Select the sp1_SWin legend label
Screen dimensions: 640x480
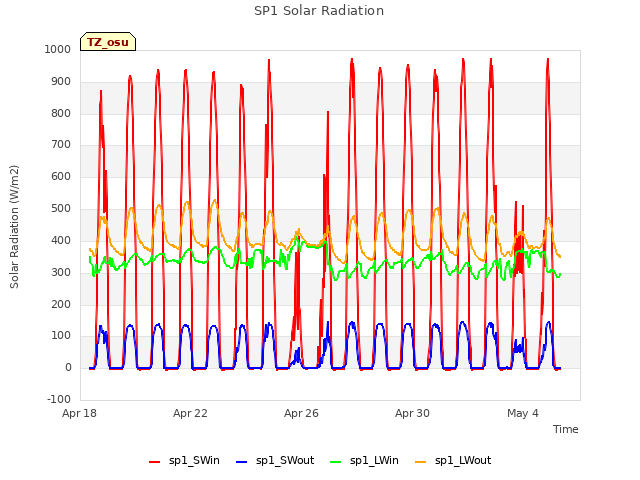pyautogui.click(x=194, y=461)
